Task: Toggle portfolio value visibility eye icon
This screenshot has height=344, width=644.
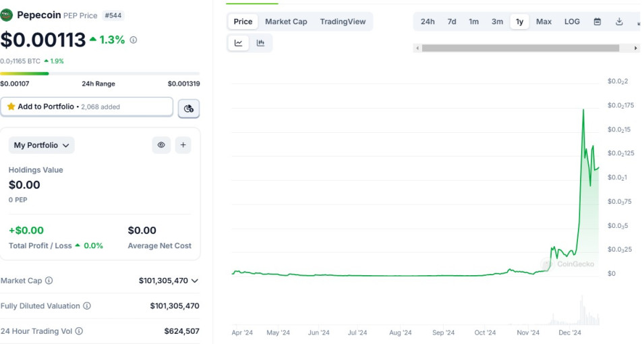Action: point(161,144)
